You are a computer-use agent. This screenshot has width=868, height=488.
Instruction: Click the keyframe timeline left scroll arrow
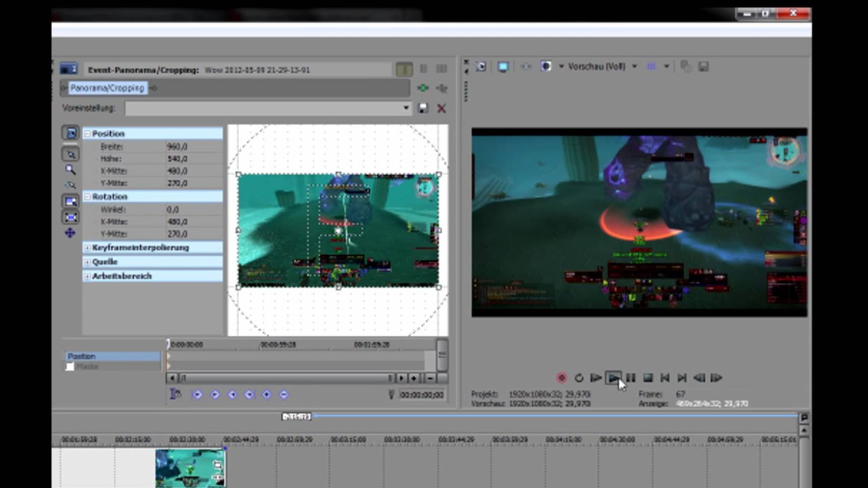point(172,378)
